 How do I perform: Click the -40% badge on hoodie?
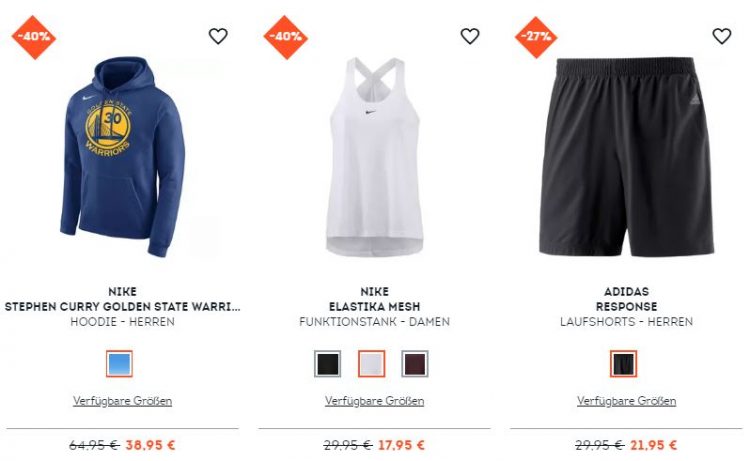[x=33, y=37]
